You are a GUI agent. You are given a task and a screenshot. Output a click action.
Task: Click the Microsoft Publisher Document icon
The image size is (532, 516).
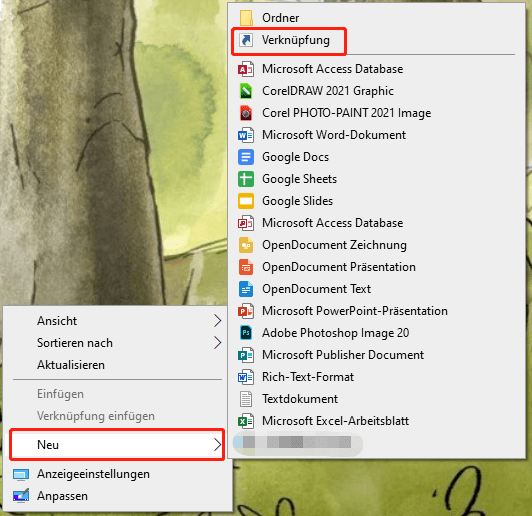(246, 355)
